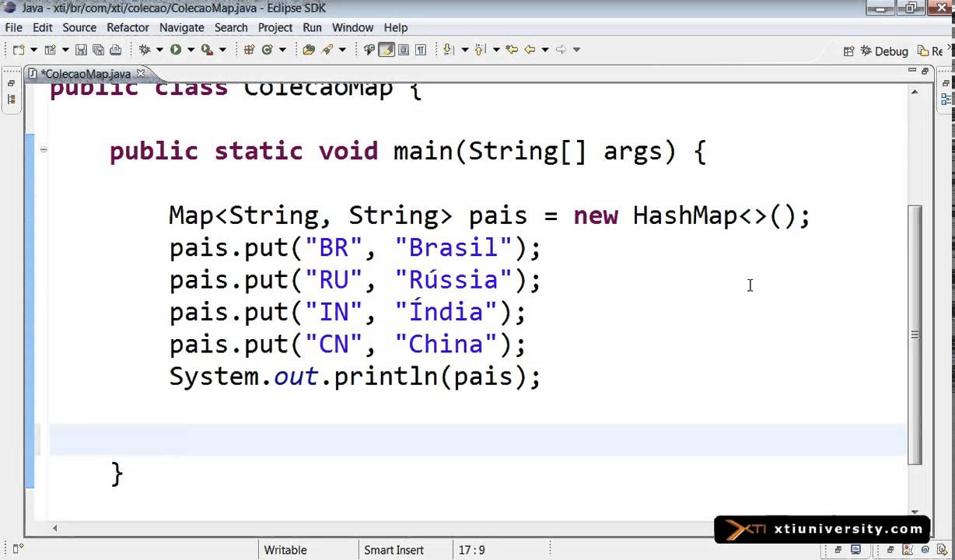Click the Back navigation arrow icon
This screenshot has width=955, height=560.
pyautogui.click(x=530, y=50)
